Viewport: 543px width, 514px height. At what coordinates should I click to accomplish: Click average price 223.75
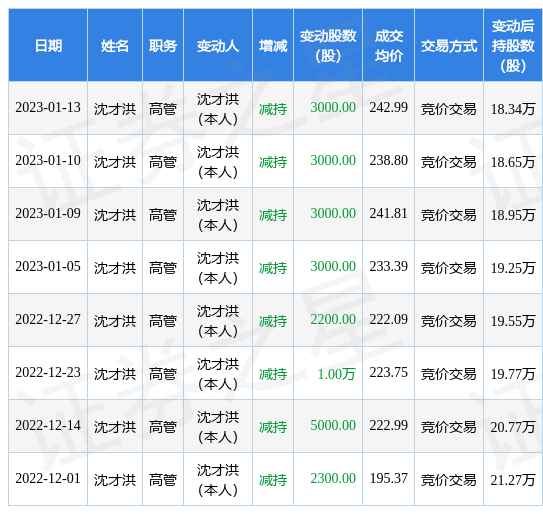click(388, 372)
